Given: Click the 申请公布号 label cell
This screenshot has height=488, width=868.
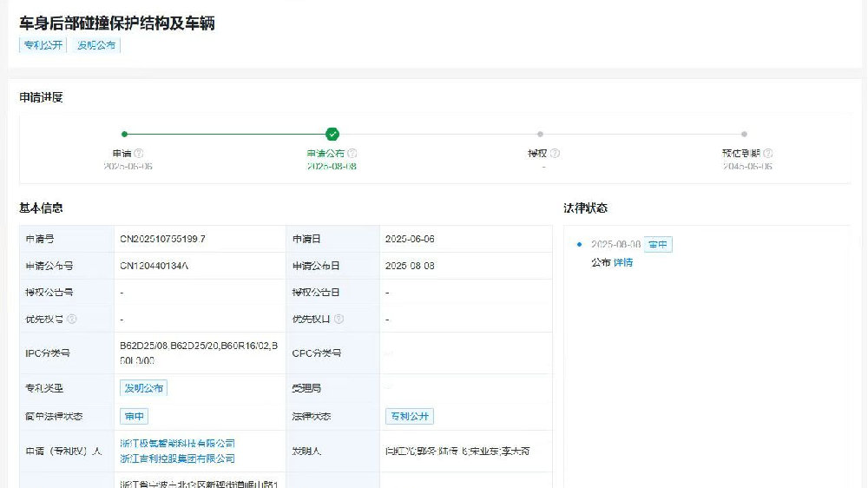Looking at the screenshot, I should click(x=67, y=266).
